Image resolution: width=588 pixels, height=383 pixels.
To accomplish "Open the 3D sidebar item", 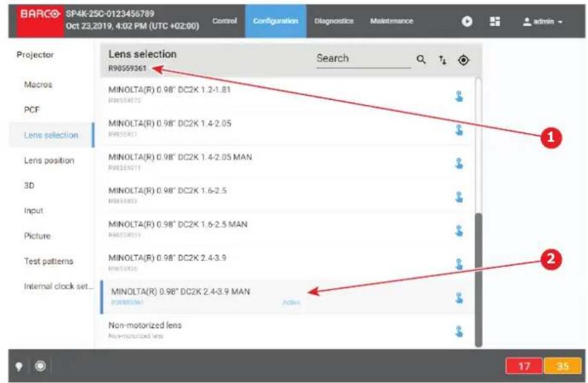I will point(29,185).
